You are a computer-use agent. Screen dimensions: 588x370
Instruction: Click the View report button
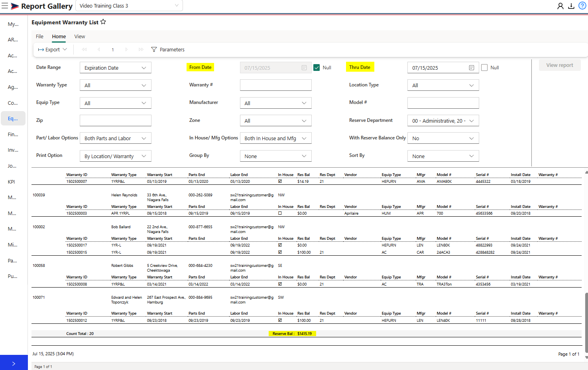tap(560, 65)
